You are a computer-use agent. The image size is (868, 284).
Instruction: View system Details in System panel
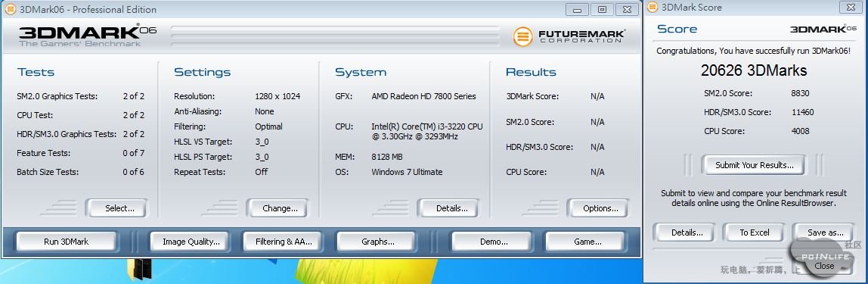(x=451, y=208)
